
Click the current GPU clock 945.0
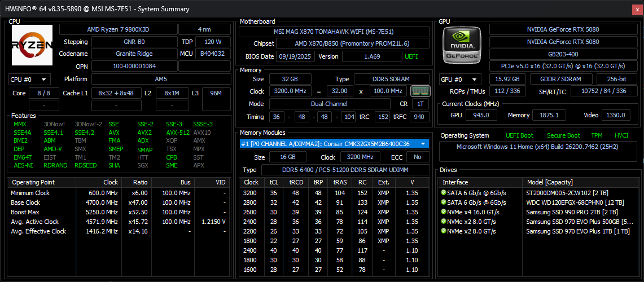coord(481,116)
